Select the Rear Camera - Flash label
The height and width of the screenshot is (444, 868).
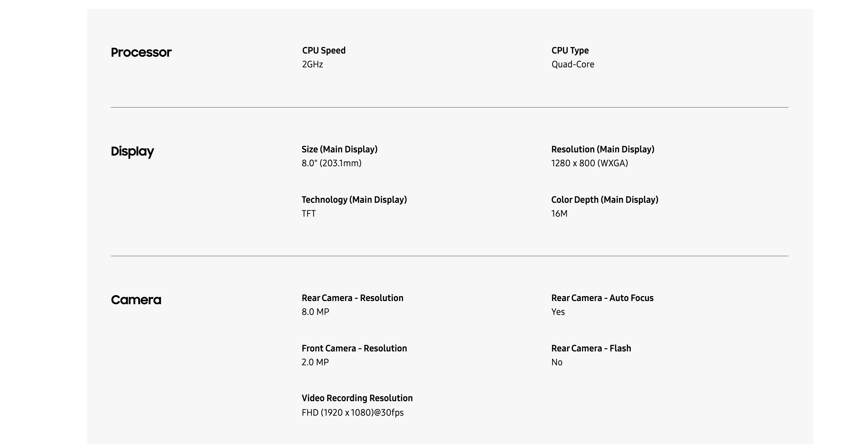pyautogui.click(x=591, y=348)
